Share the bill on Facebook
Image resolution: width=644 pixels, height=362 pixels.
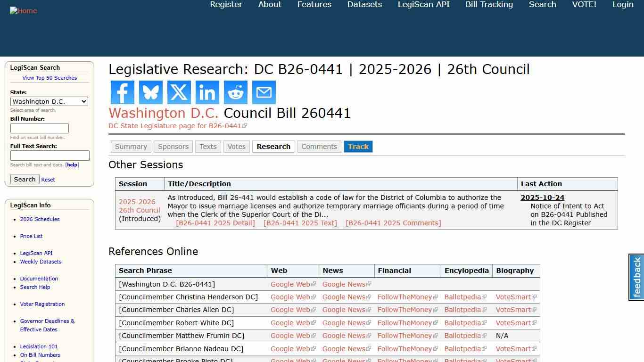[122, 92]
